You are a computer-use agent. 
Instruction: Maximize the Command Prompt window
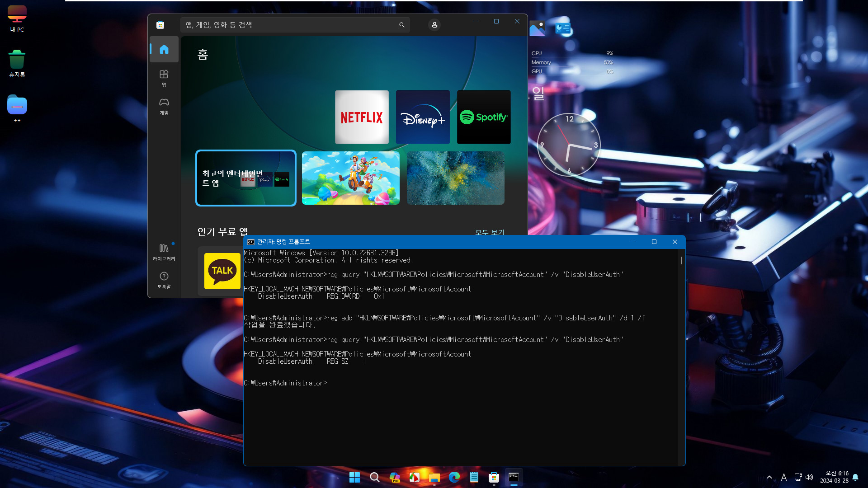point(654,242)
